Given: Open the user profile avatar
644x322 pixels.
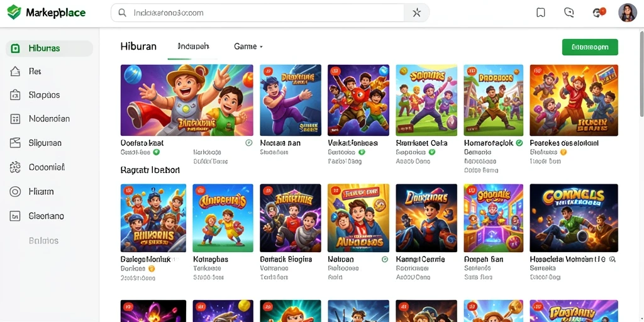Looking at the screenshot, I should point(627,13).
